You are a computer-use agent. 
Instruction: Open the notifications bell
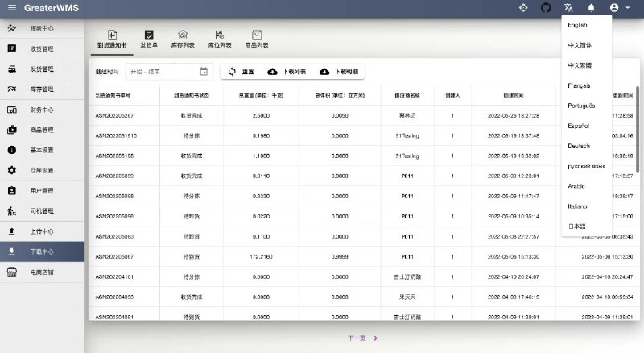coord(591,8)
